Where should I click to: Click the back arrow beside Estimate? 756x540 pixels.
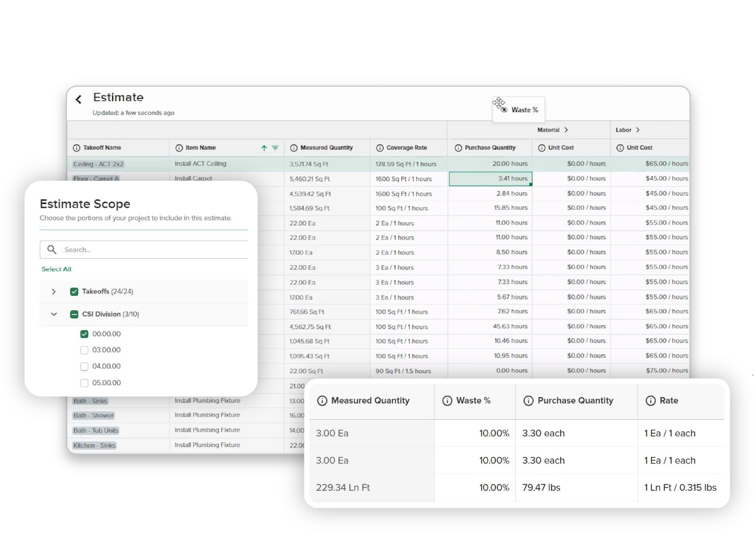pyautogui.click(x=79, y=99)
